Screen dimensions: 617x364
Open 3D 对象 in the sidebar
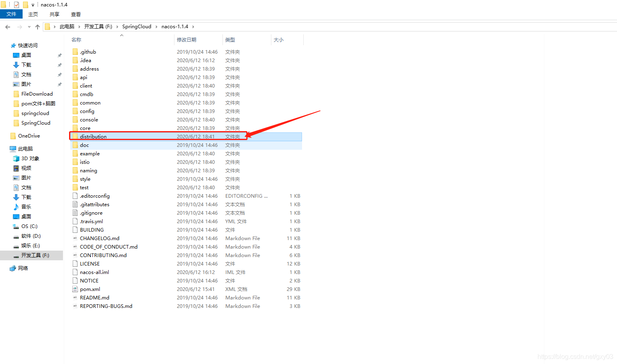coord(30,159)
